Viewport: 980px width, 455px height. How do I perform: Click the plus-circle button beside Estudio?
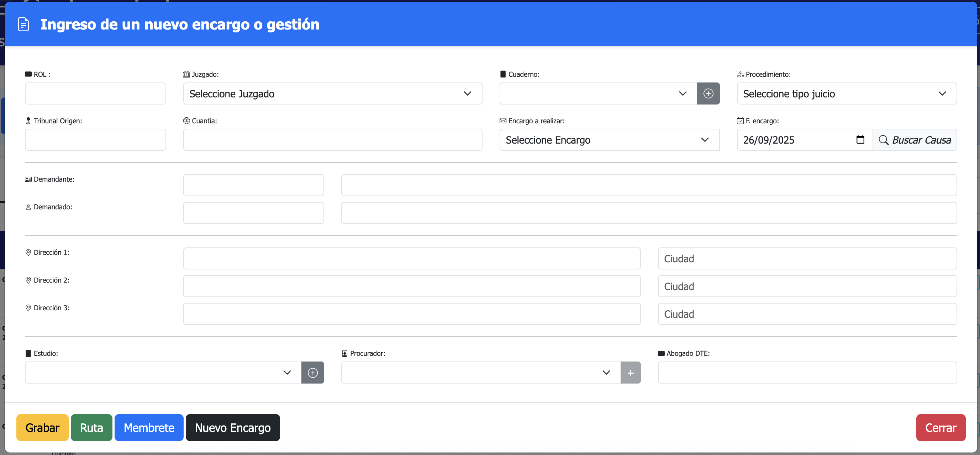(x=312, y=373)
